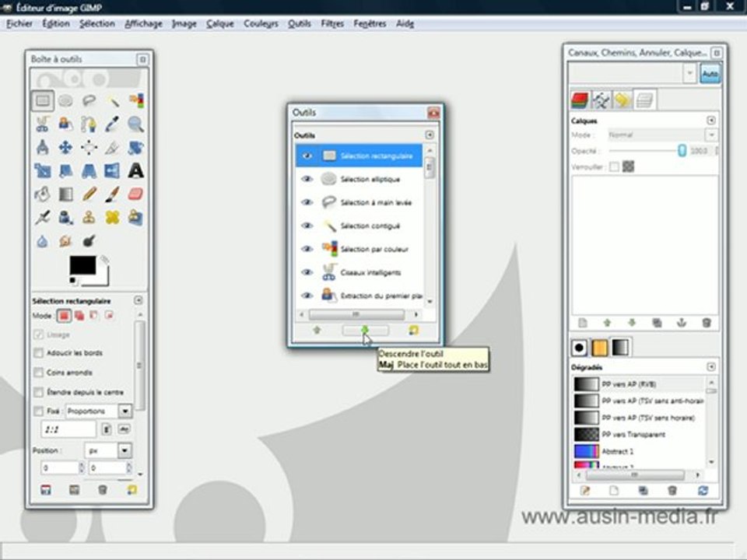Select the Paths tool
The height and width of the screenshot is (560, 747).
pyautogui.click(x=89, y=124)
